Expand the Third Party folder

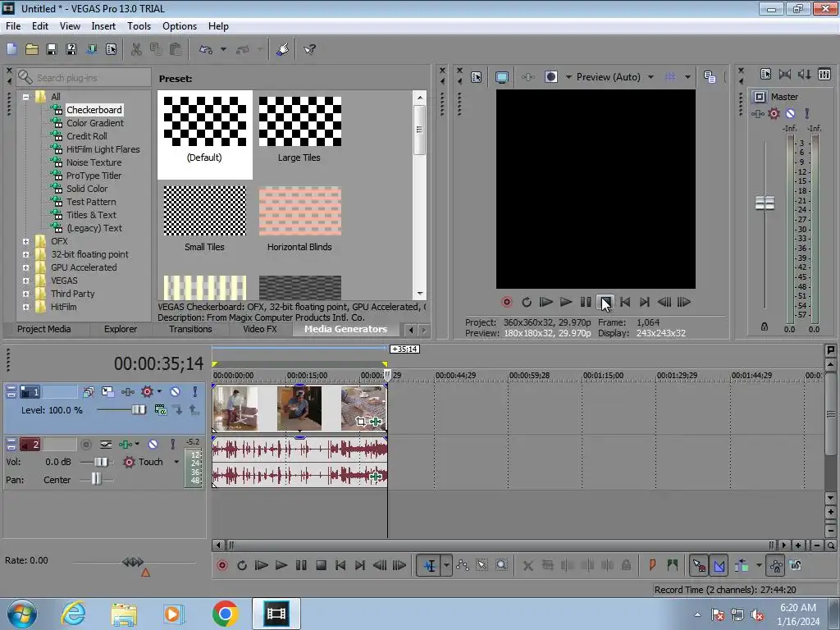pyautogui.click(x=25, y=294)
